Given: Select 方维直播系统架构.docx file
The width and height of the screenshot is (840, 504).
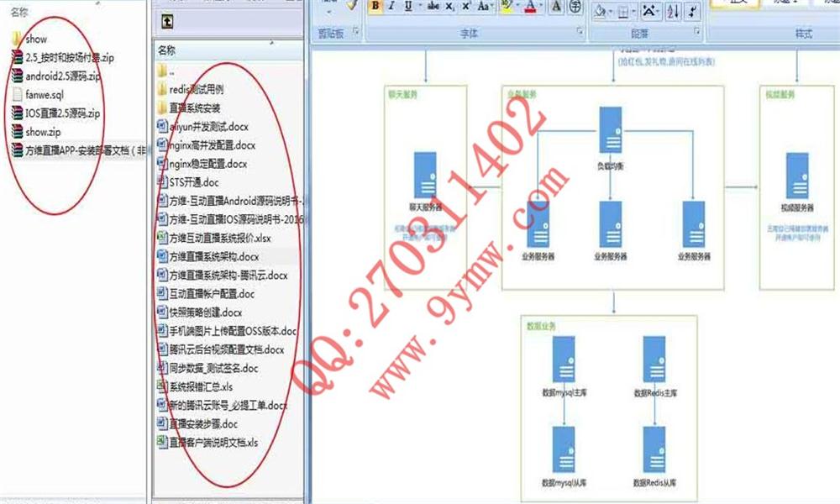Looking at the screenshot, I should pyautogui.click(x=207, y=256).
